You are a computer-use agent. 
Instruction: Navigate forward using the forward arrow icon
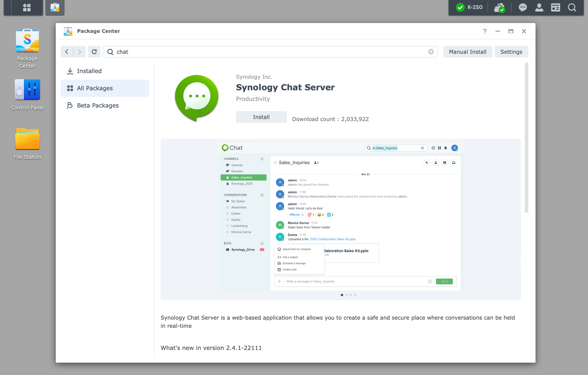click(x=79, y=52)
